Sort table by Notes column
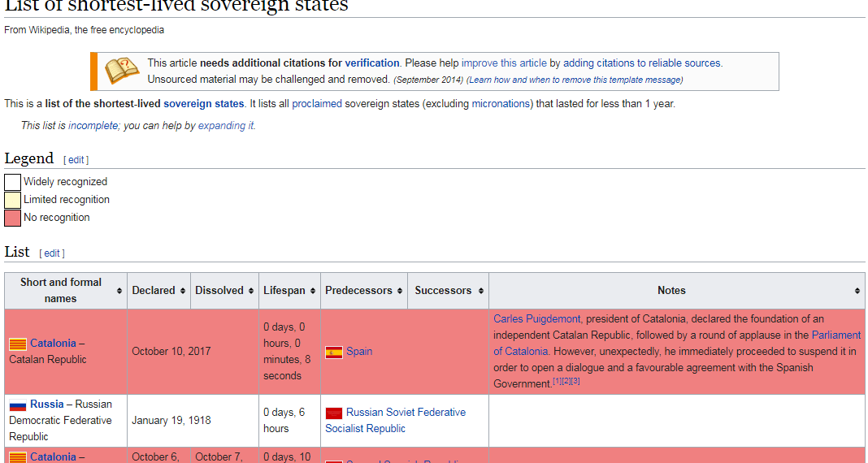 857,291
